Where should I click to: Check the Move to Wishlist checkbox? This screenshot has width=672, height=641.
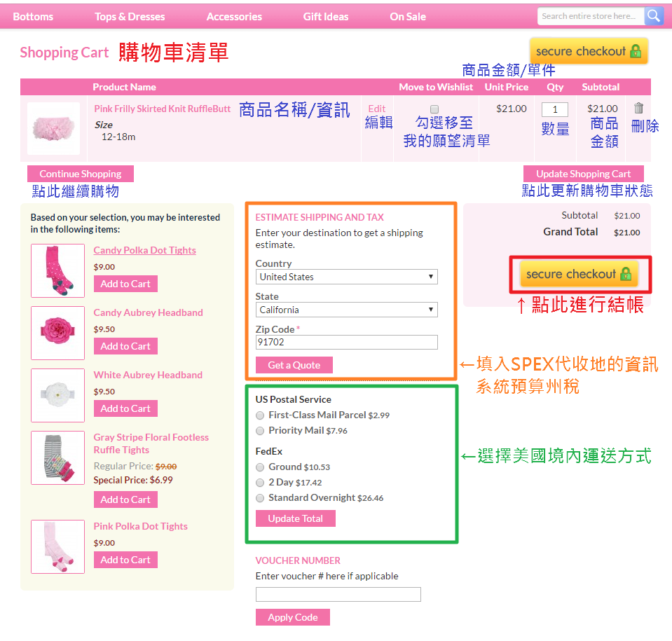(434, 109)
